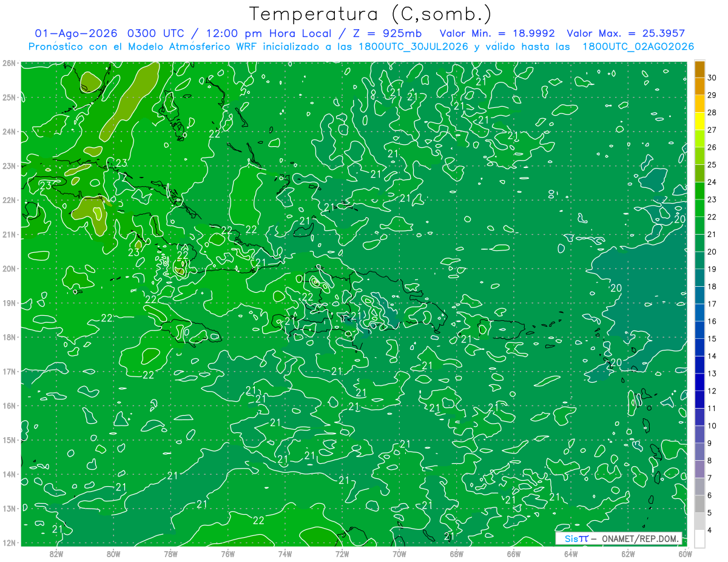Click the SisTT ONAMET/REP.DOM. logo box
This screenshot has width=728, height=562.
(618, 538)
